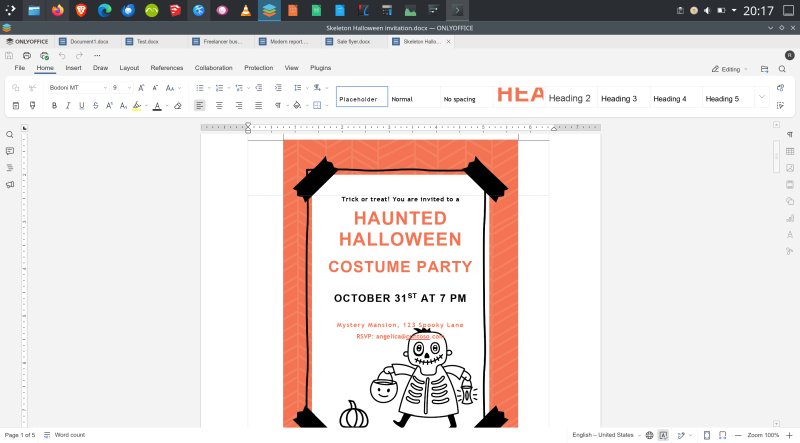Toggle italic text formatting
This screenshot has width=800, height=443.
coord(69,105)
